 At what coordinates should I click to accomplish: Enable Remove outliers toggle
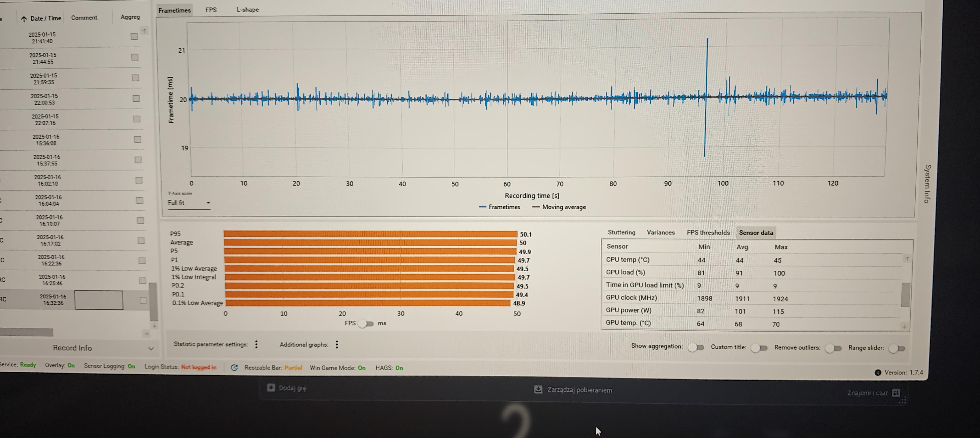point(833,348)
